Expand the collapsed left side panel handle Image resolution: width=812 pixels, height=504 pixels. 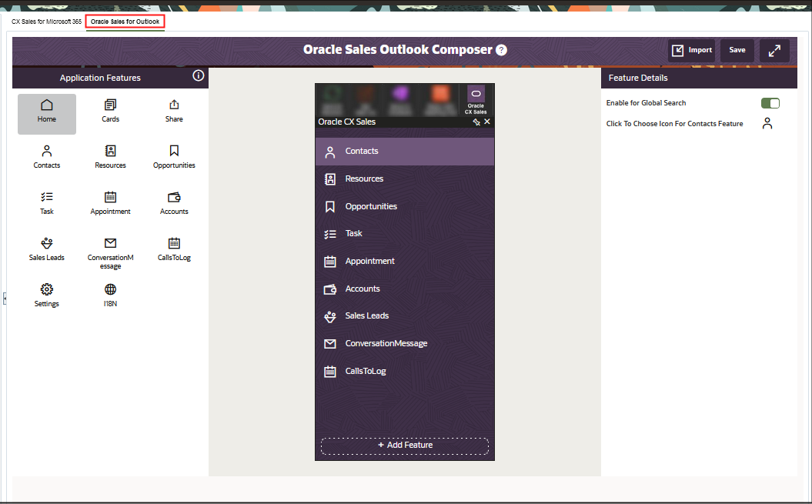(5, 299)
